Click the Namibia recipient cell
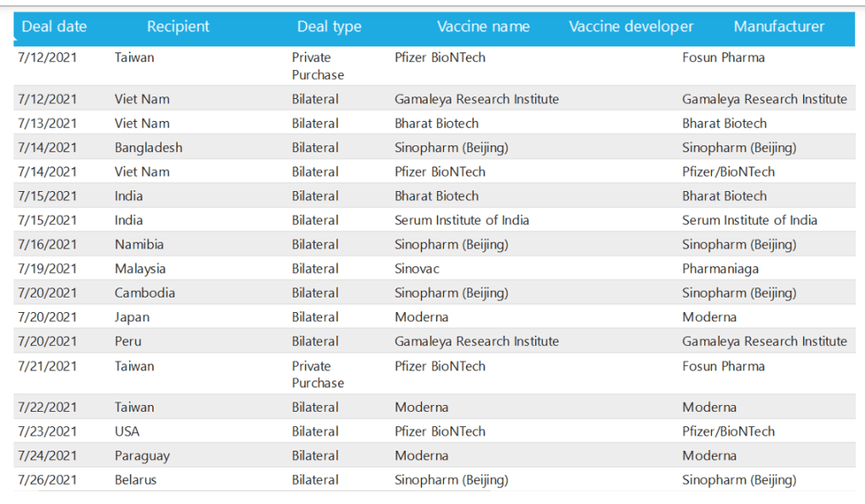 (139, 244)
